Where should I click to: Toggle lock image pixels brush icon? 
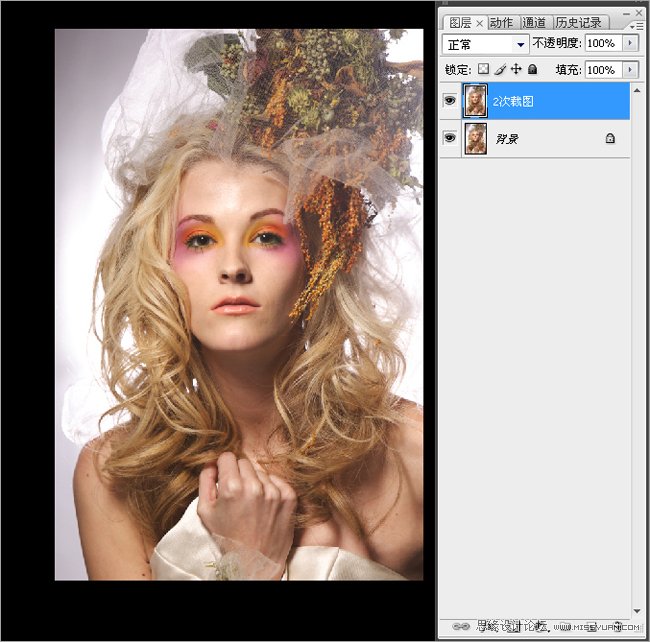click(x=499, y=70)
